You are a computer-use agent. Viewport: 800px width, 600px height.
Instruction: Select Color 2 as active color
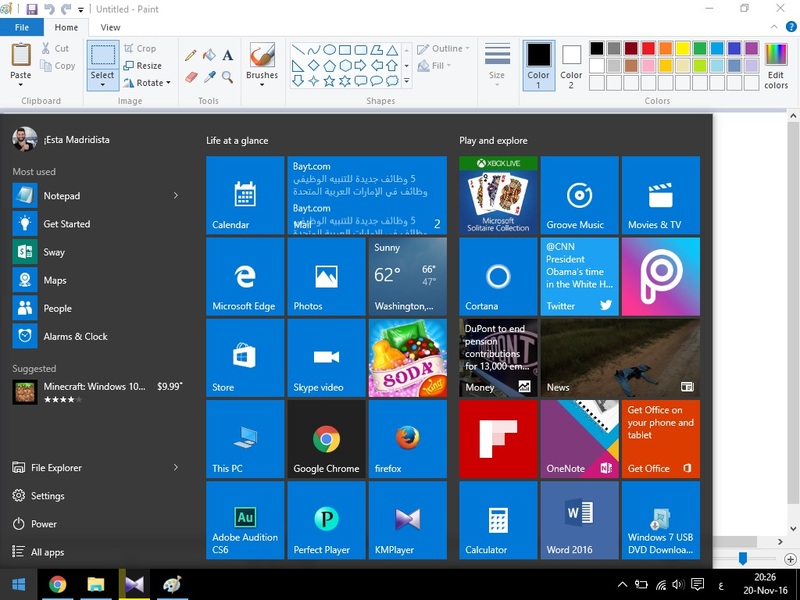pos(571,66)
